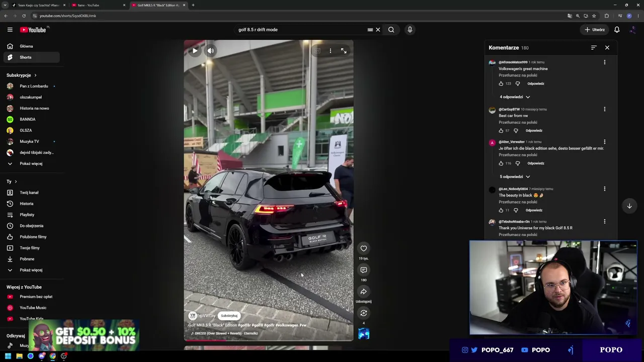Reload the page in the browser

(x=24, y=16)
